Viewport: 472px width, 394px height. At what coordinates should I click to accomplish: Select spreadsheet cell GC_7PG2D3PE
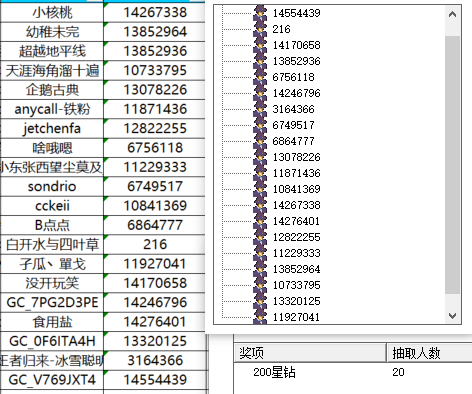[x=52, y=302]
